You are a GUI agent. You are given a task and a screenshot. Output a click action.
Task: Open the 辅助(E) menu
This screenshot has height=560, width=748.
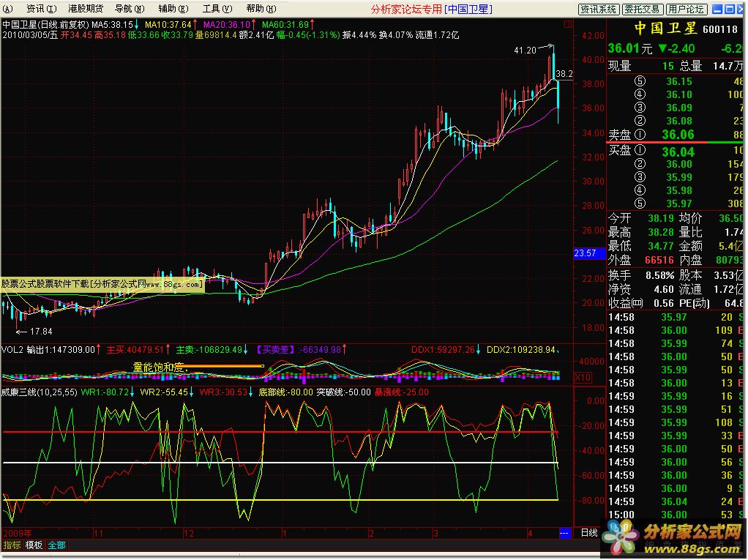[x=173, y=9]
